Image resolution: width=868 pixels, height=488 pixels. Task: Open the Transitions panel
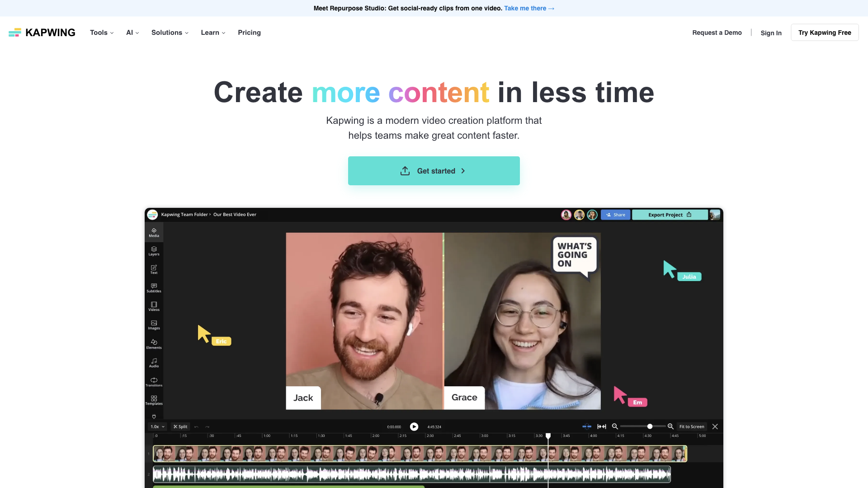tap(154, 382)
